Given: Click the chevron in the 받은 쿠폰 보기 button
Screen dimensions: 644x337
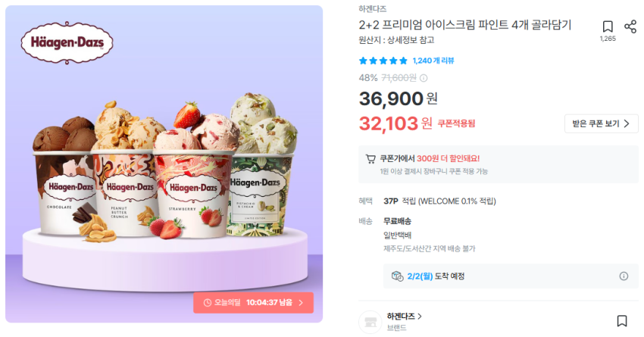Looking at the screenshot, I should point(627,123).
